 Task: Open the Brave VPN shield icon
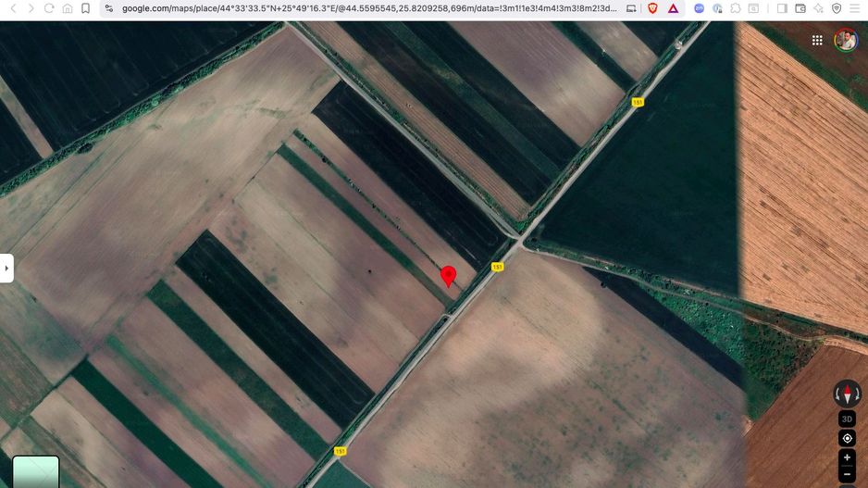pos(837,8)
